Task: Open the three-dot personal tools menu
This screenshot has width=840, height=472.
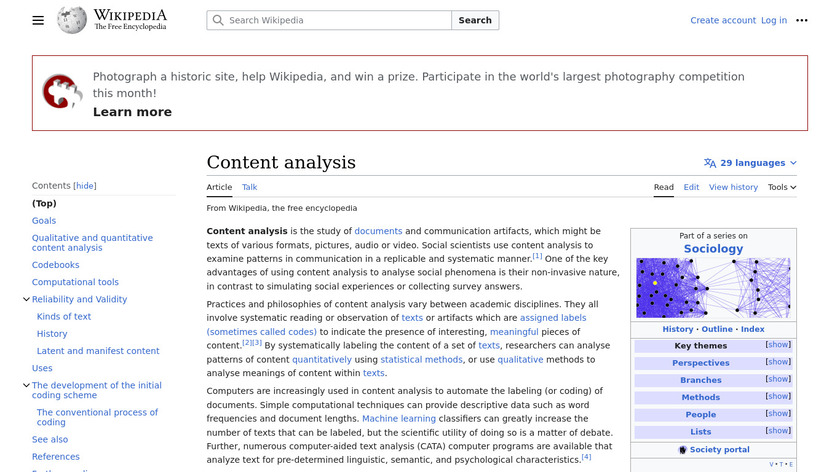Action: coord(801,20)
